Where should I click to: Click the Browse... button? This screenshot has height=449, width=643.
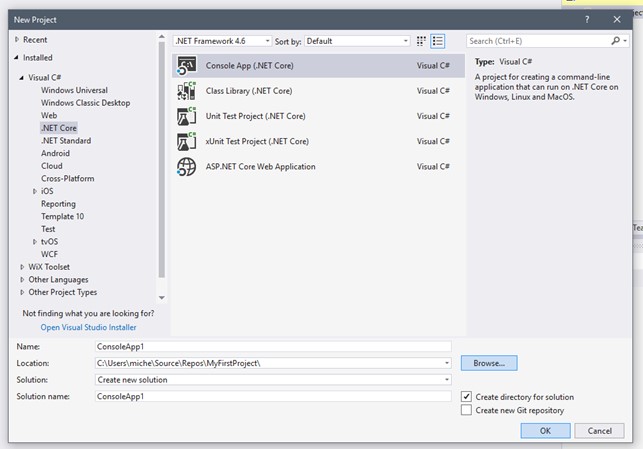489,363
